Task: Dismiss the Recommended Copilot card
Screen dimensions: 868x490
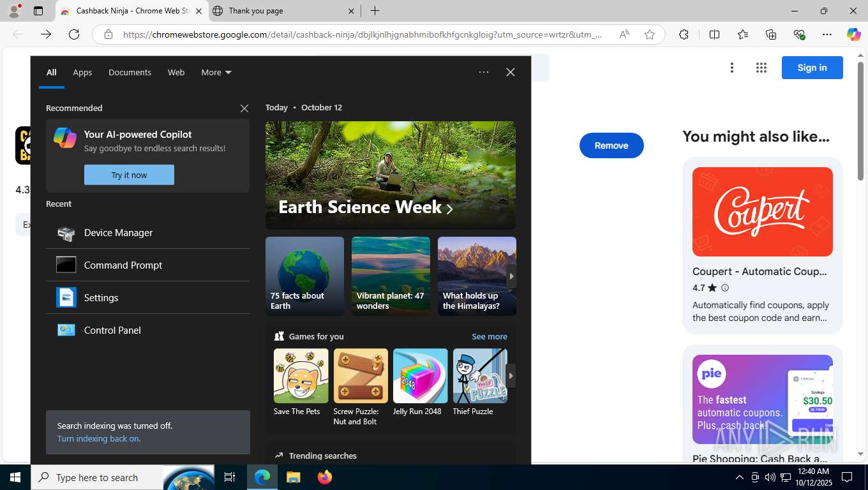Action: pyautogui.click(x=244, y=108)
